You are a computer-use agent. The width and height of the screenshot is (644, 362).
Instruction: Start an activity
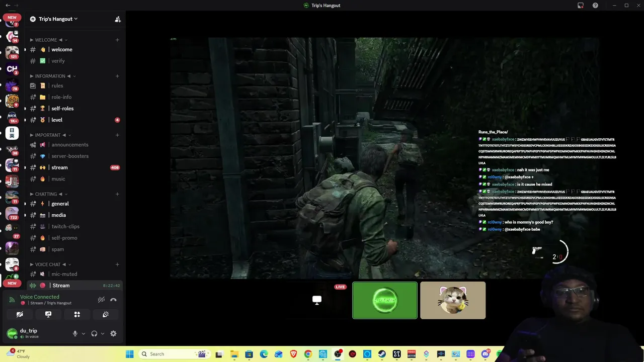point(77,314)
